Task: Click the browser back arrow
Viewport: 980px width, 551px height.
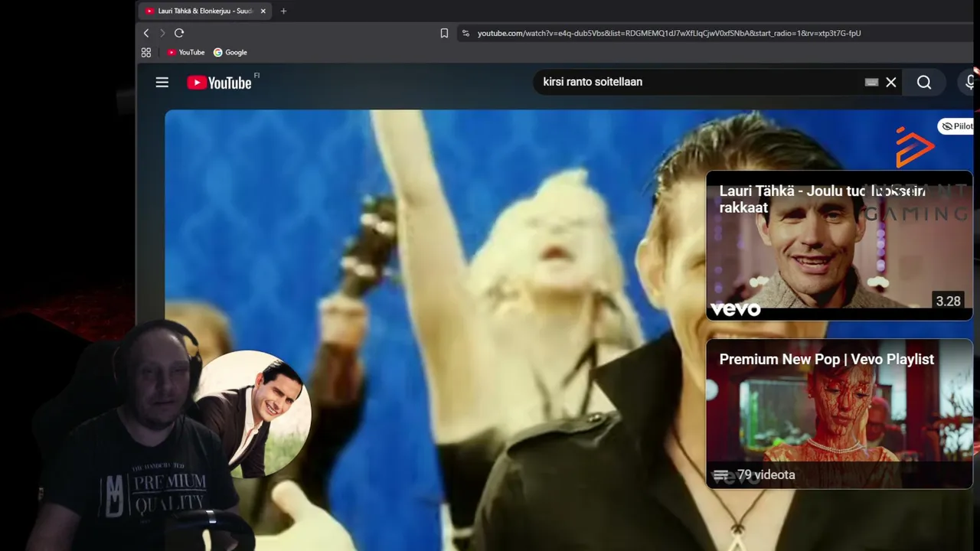Action: point(146,33)
